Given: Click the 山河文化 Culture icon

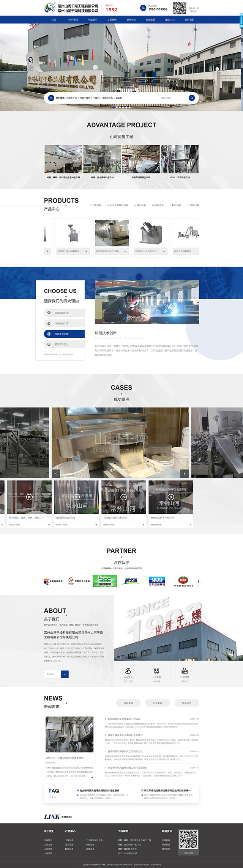Looking at the screenshot, I should pyautogui.click(x=128, y=671).
